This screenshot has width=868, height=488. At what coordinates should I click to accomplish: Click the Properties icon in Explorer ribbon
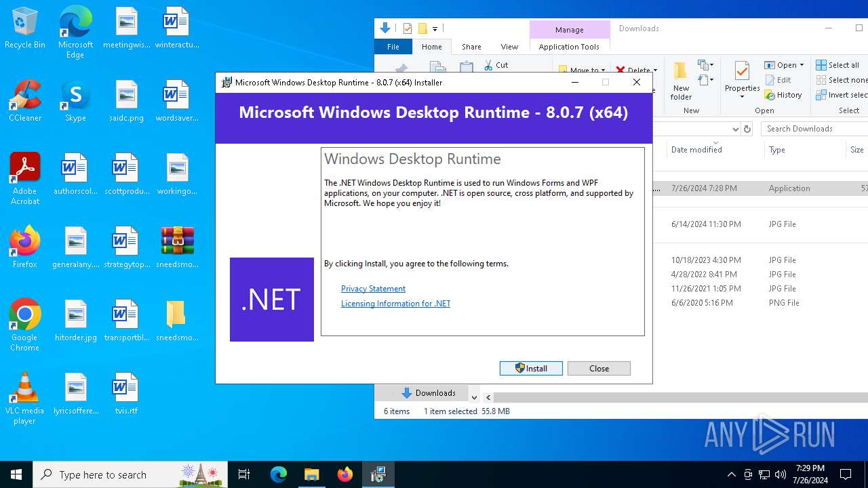742,71
